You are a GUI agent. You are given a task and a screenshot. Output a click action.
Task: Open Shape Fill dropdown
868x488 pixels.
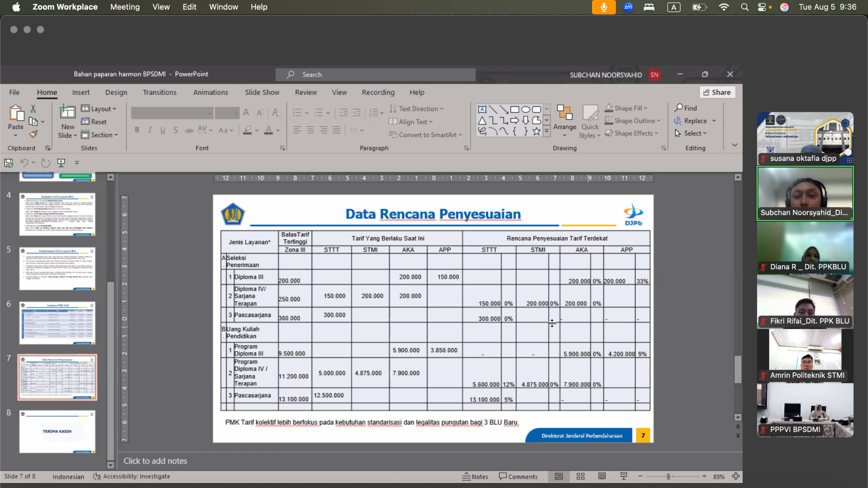pyautogui.click(x=626, y=108)
